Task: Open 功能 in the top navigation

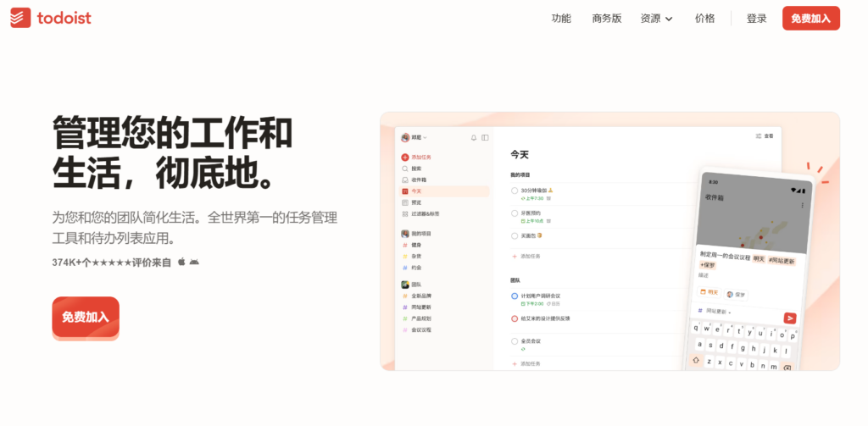Action: pyautogui.click(x=561, y=19)
